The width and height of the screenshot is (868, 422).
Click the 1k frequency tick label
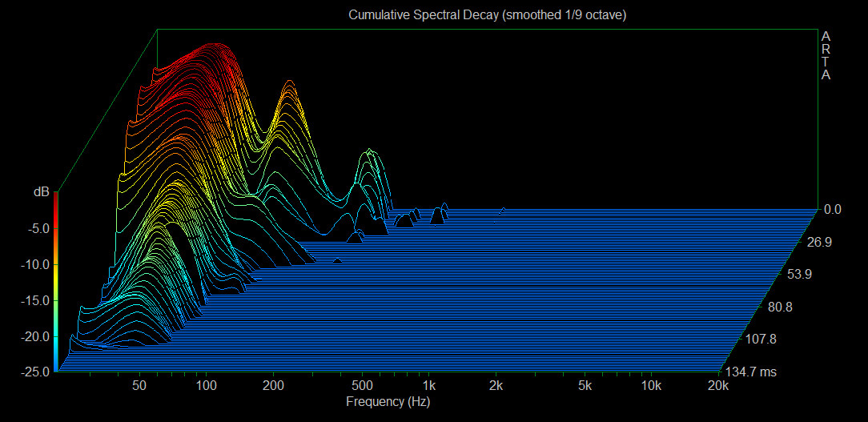(x=429, y=386)
